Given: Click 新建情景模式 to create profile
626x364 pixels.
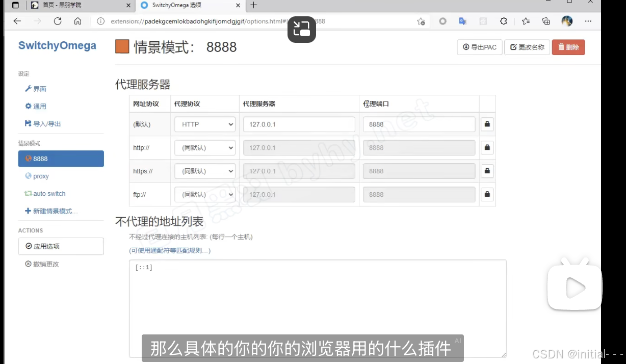Looking at the screenshot, I should tap(51, 211).
